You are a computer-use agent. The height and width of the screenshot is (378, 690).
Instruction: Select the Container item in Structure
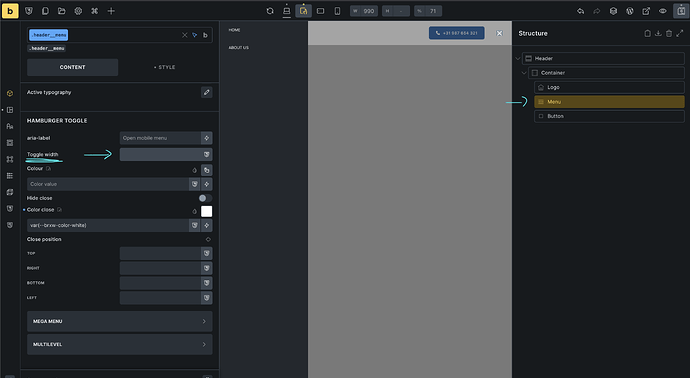point(606,73)
